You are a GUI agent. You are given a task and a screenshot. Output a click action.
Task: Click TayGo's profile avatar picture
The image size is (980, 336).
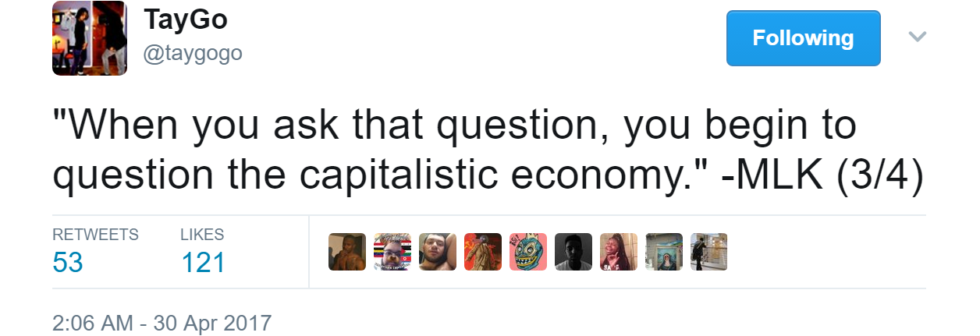coord(90,38)
